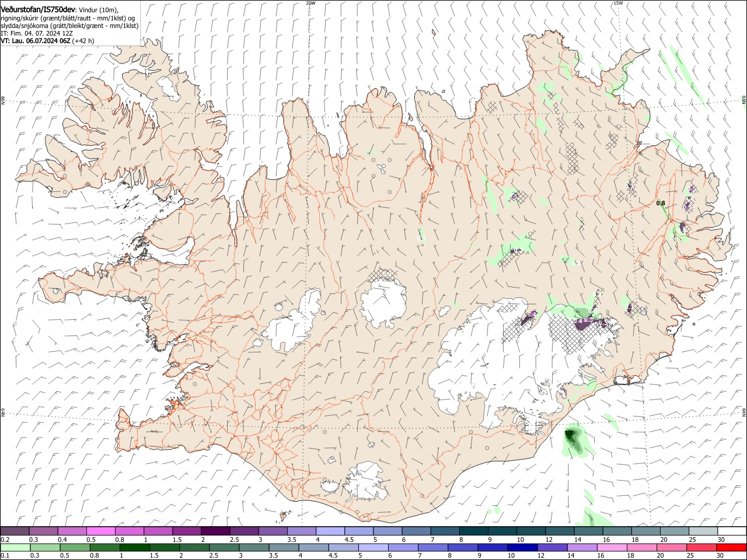Click the Veðurstofan/IS750dev title text
The image size is (747, 560).
point(38,10)
